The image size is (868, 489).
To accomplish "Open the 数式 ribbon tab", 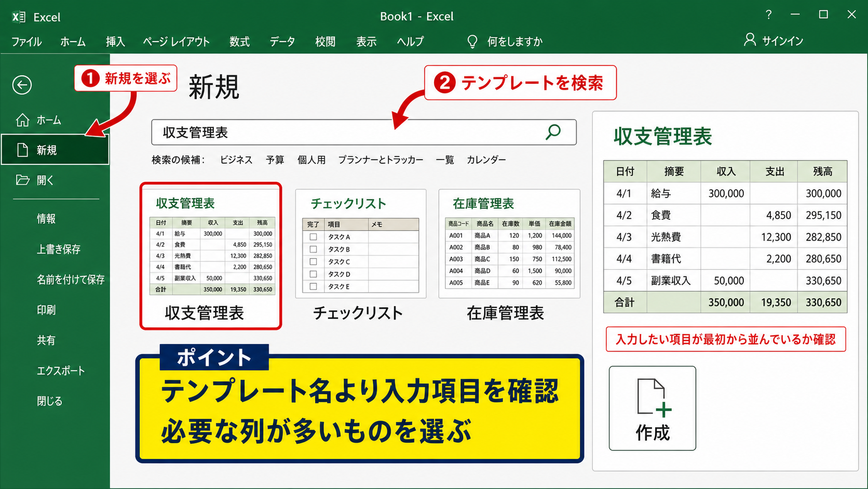I will pyautogui.click(x=239, y=42).
